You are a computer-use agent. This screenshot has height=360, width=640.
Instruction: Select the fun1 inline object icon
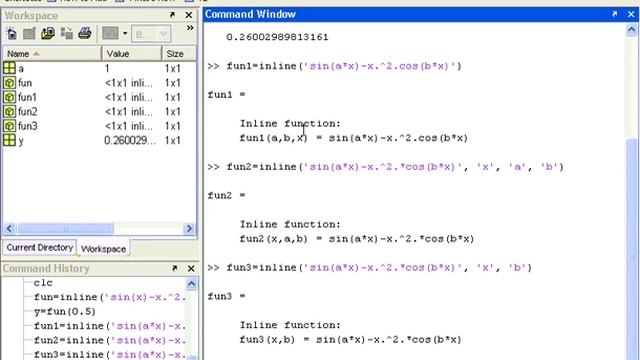tap(9, 97)
